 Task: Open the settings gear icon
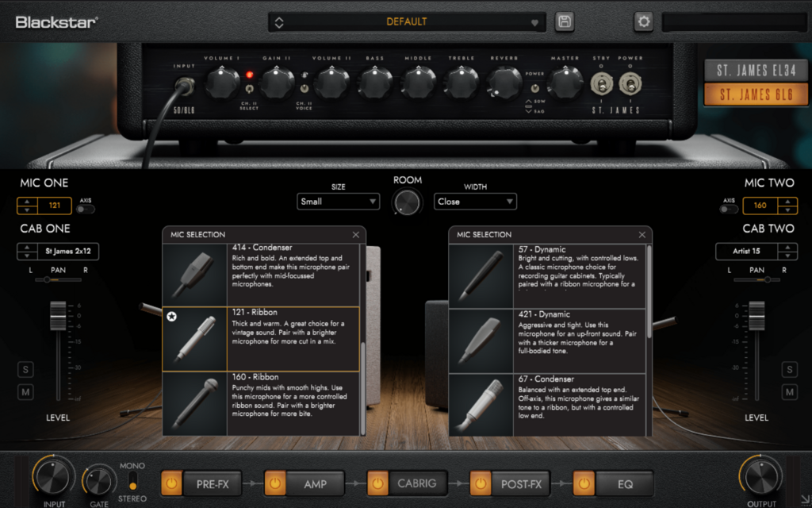click(643, 21)
